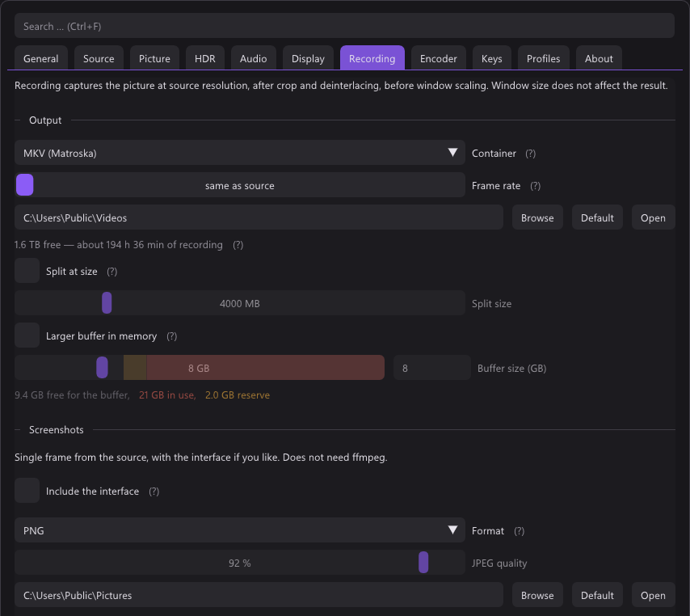Viewport: 690px width, 616px height.
Task: Enable Larger buffer in memory checkbox
Action: [27, 335]
